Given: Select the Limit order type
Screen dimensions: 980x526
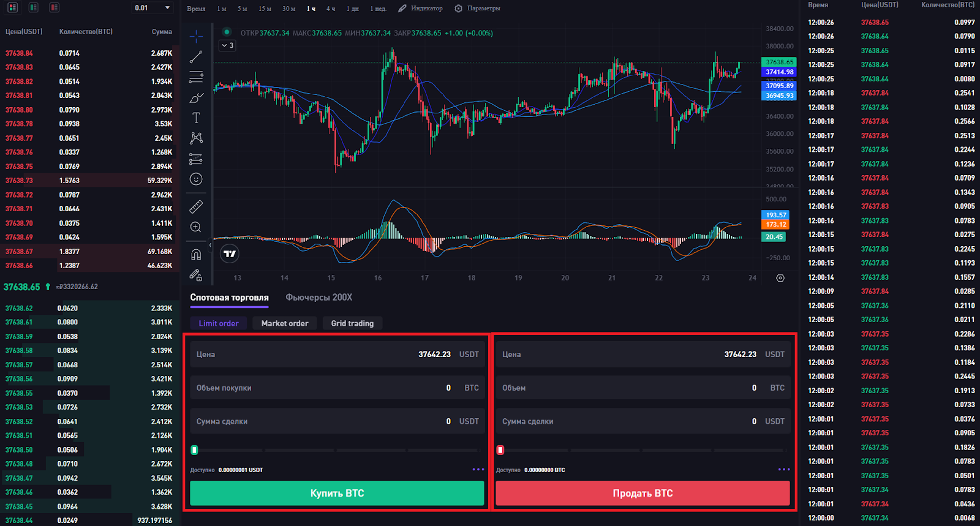Looking at the screenshot, I should (219, 323).
